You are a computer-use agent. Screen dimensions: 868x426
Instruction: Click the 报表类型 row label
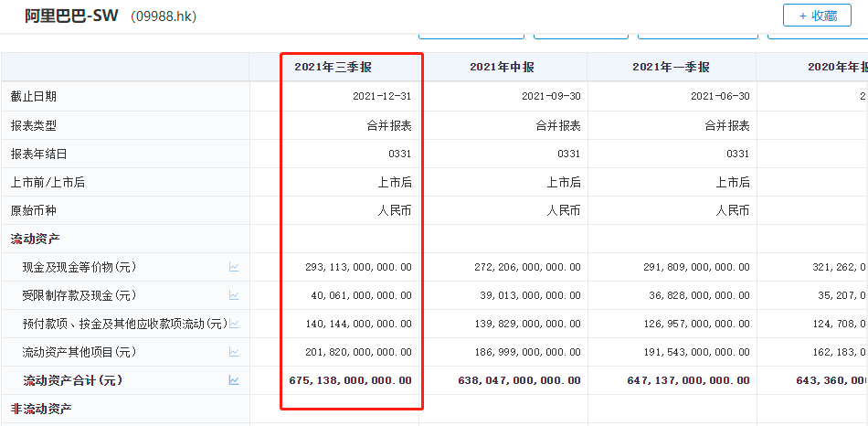coord(33,125)
